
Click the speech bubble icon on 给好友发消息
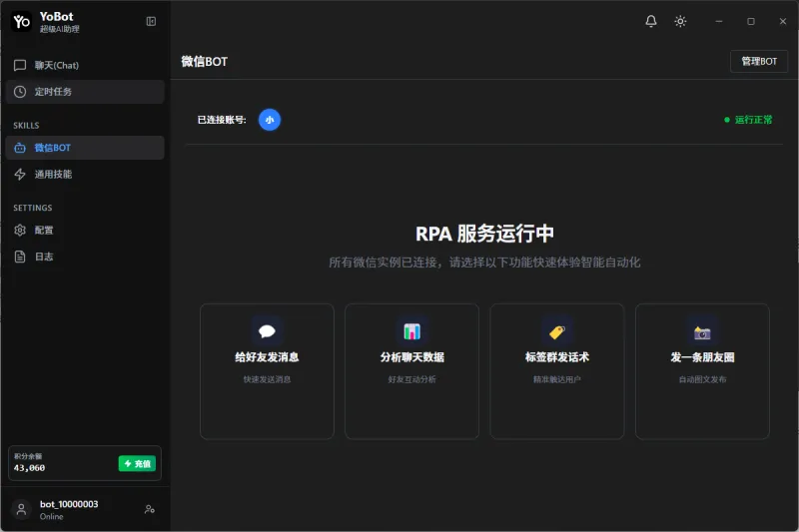pos(267,331)
